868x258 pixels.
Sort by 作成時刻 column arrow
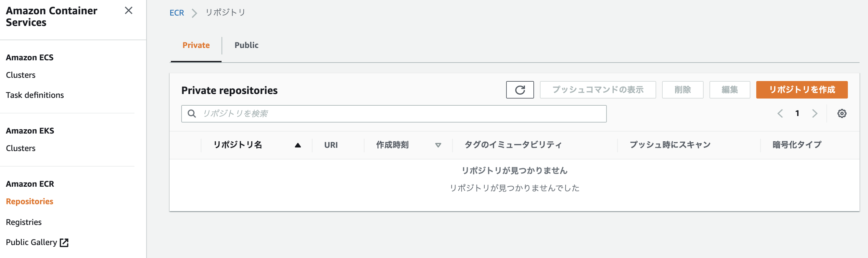point(438,145)
